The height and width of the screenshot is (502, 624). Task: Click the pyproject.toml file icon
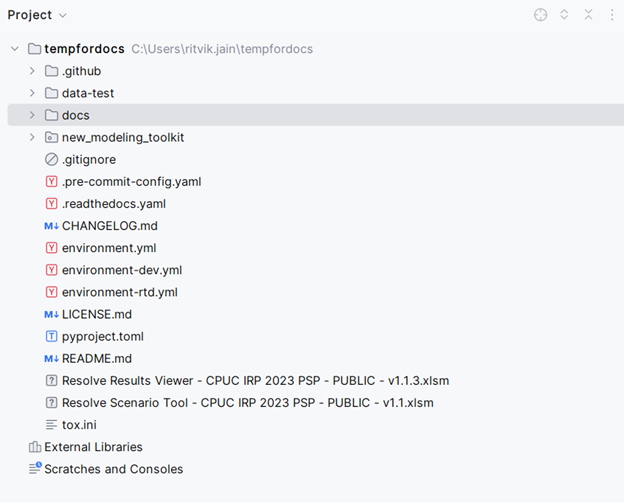(x=52, y=337)
